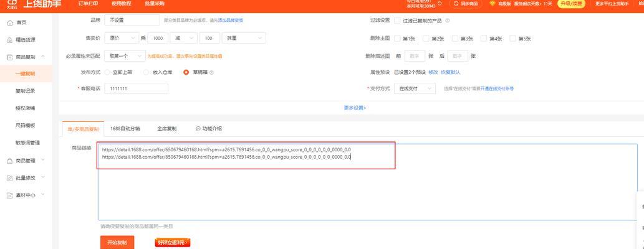Click the price field showing 100
The height and width of the screenshot is (249, 644).
click(209, 38)
